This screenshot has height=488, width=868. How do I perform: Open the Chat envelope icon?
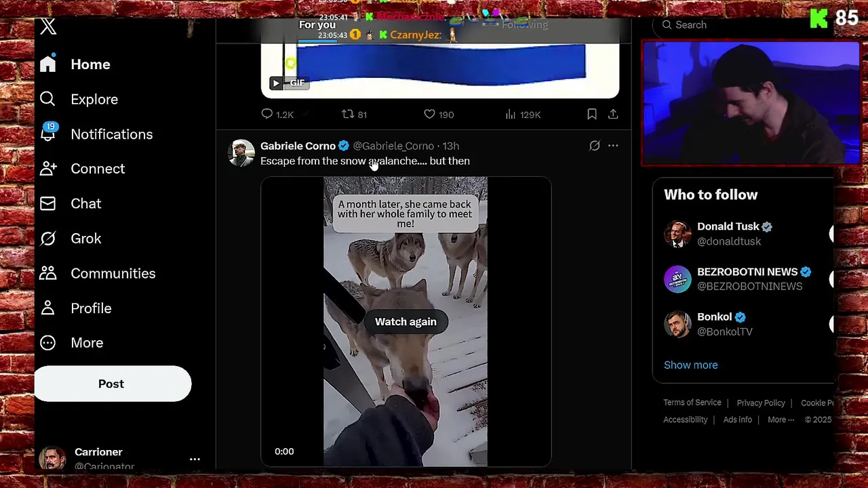click(47, 203)
